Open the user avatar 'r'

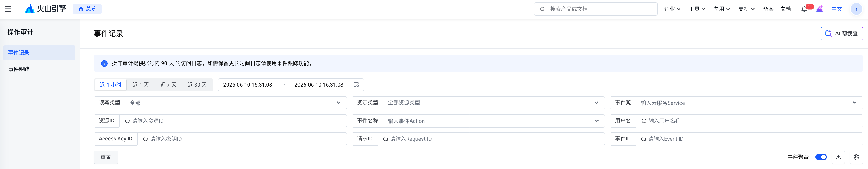point(856,9)
